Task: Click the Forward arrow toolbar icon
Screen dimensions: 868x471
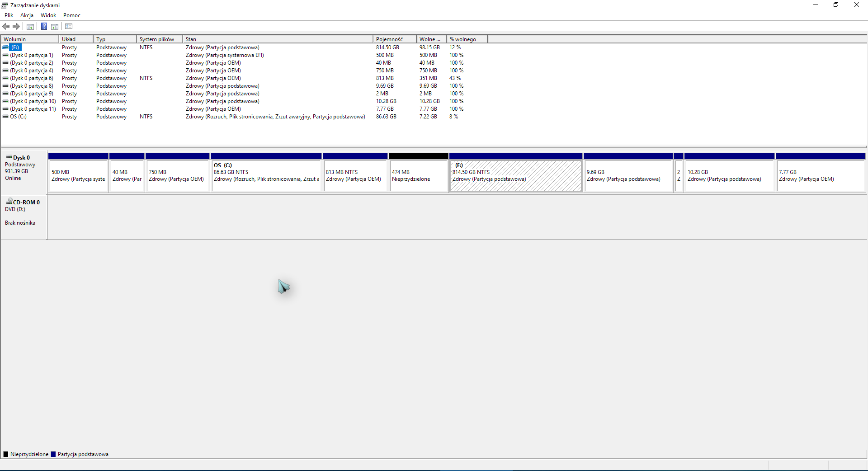Action: (x=16, y=26)
